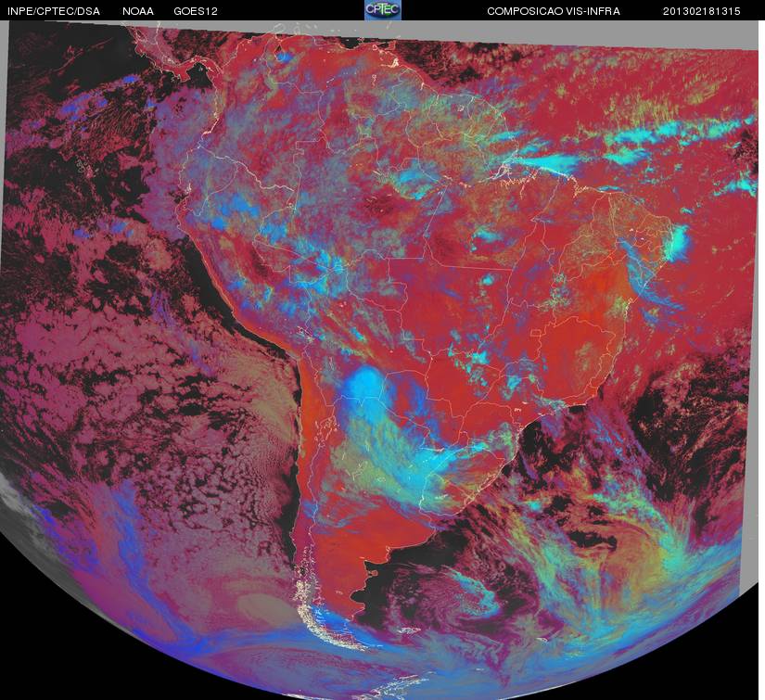Image resolution: width=765 pixels, height=700 pixels.
Task: Click the GOES12 satellite label
Action: [x=196, y=11]
